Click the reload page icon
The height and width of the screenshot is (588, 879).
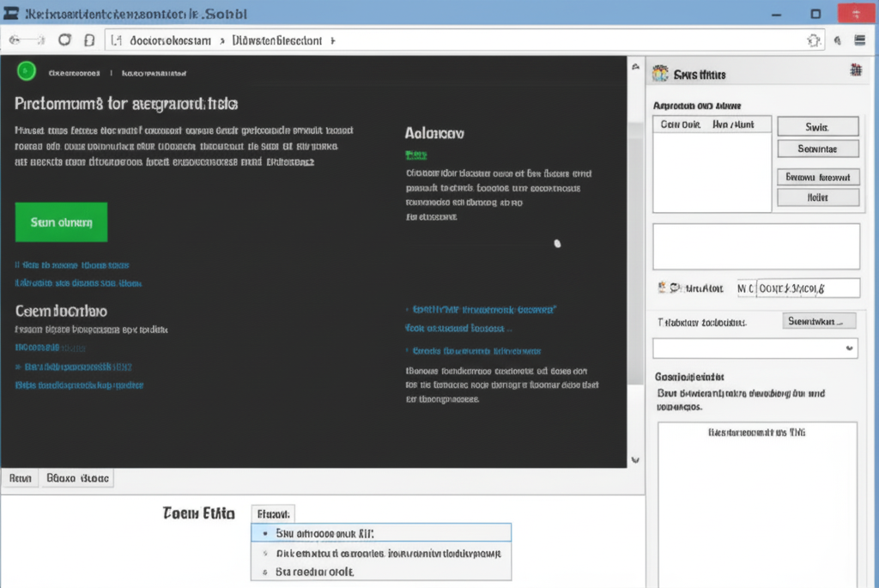(64, 39)
